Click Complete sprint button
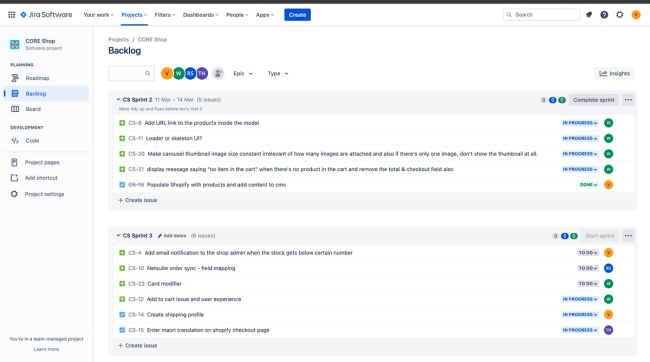Screen dimensions: 650x362 [x=593, y=100]
